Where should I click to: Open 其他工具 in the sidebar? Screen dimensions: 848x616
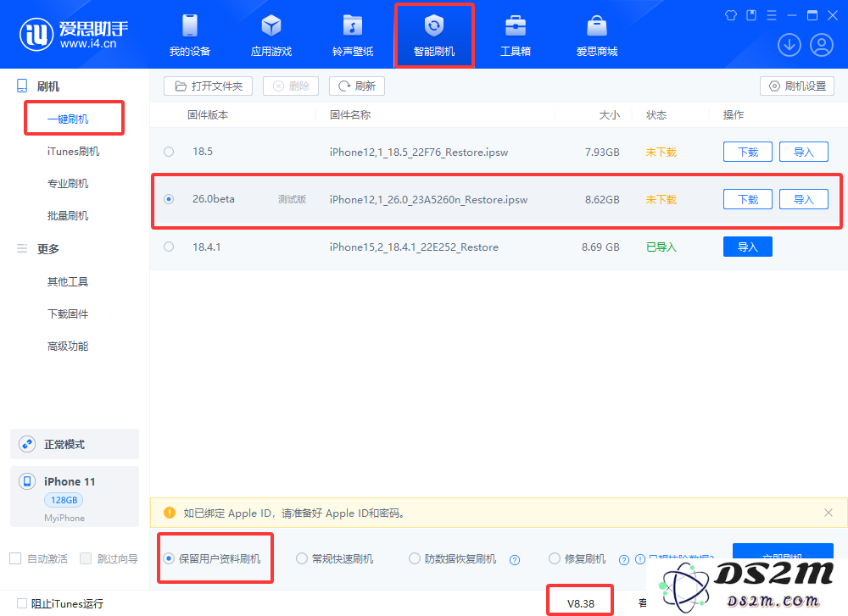pos(68,281)
